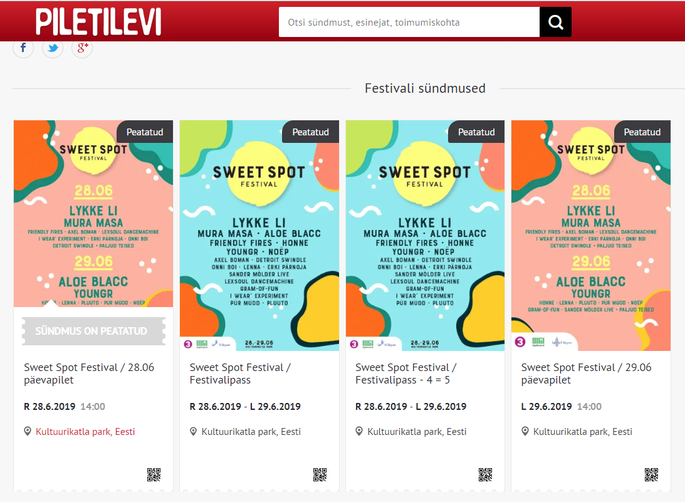Image resolution: width=685 pixels, height=502 pixels.
Task: Click venue link on Festivalipass 4 = 5 card
Action: pos(417,432)
